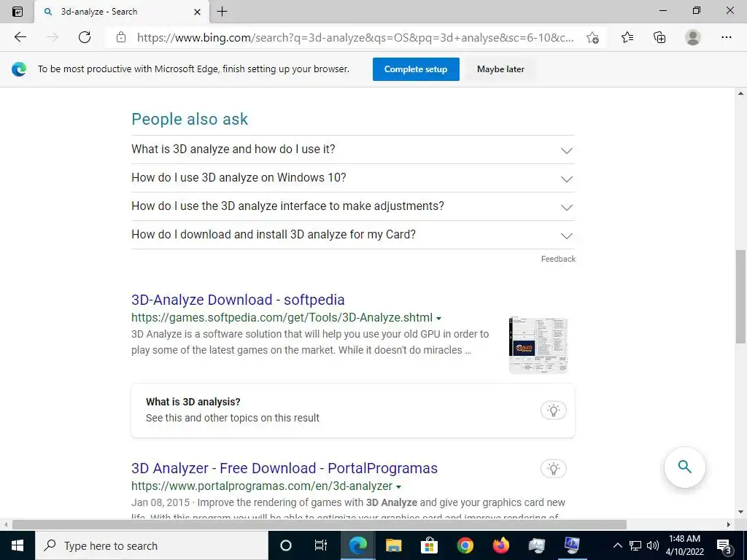Click Maybe later button

tap(500, 69)
